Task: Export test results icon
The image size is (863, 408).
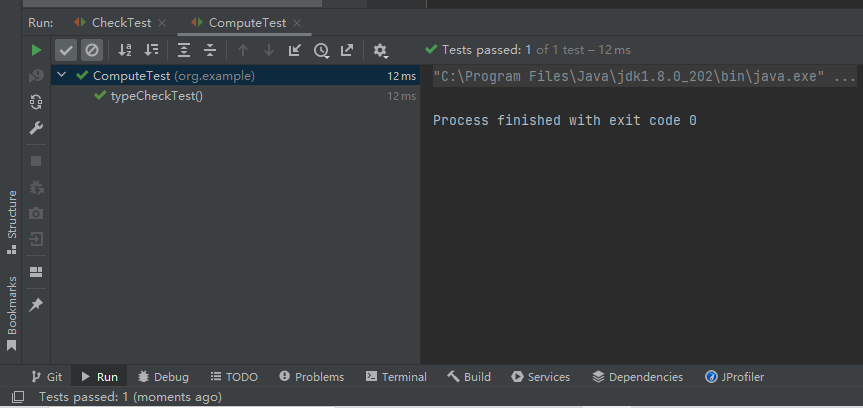Action: click(x=347, y=49)
